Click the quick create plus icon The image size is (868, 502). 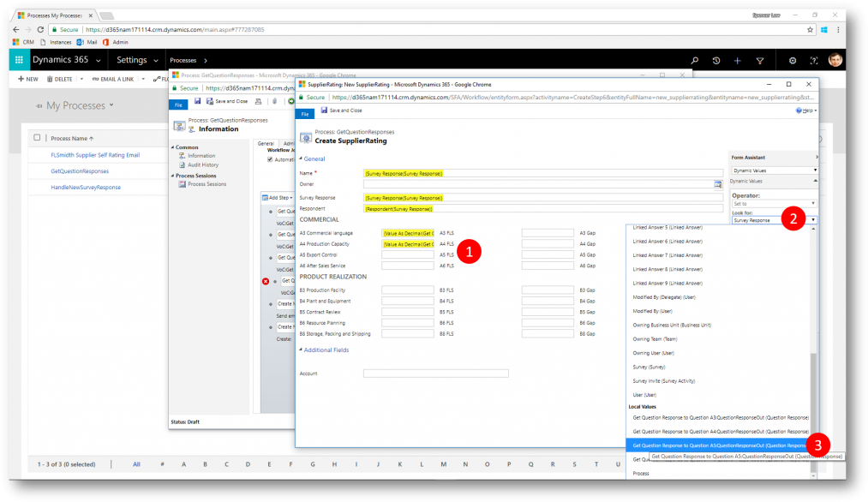point(738,61)
